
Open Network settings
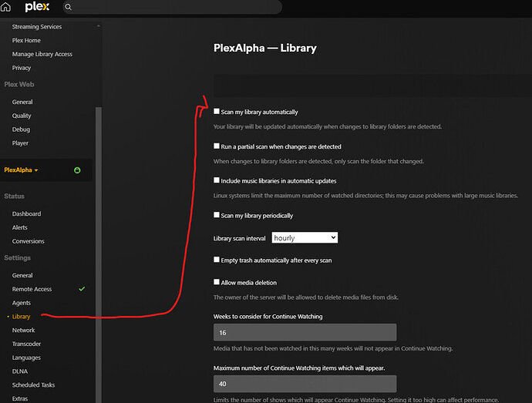tap(23, 330)
